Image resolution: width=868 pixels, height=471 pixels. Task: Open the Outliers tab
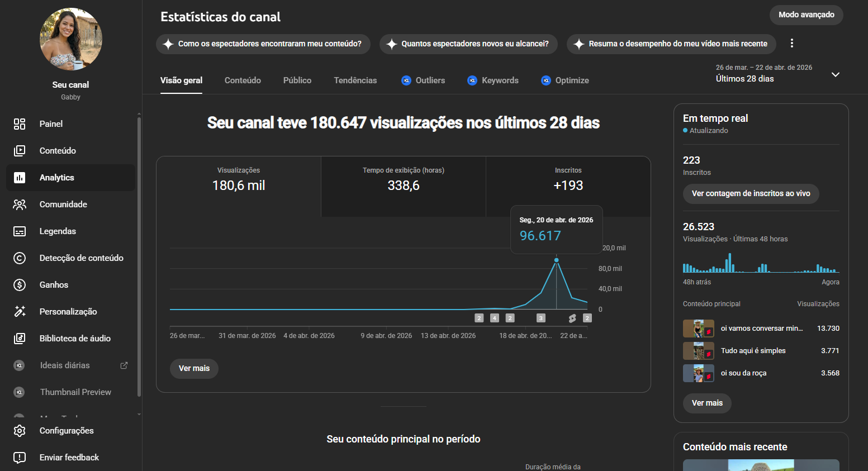pos(424,80)
